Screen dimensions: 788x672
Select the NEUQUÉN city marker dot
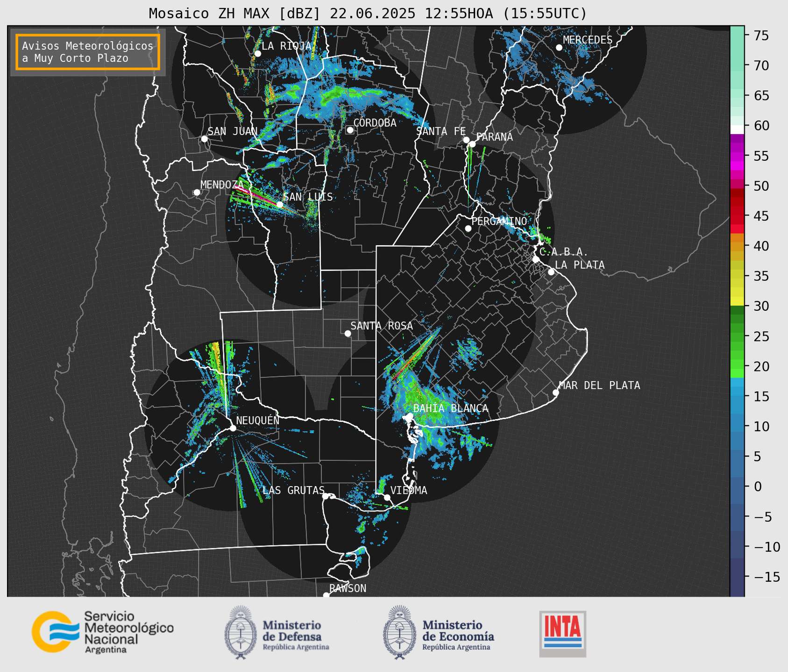(233, 428)
